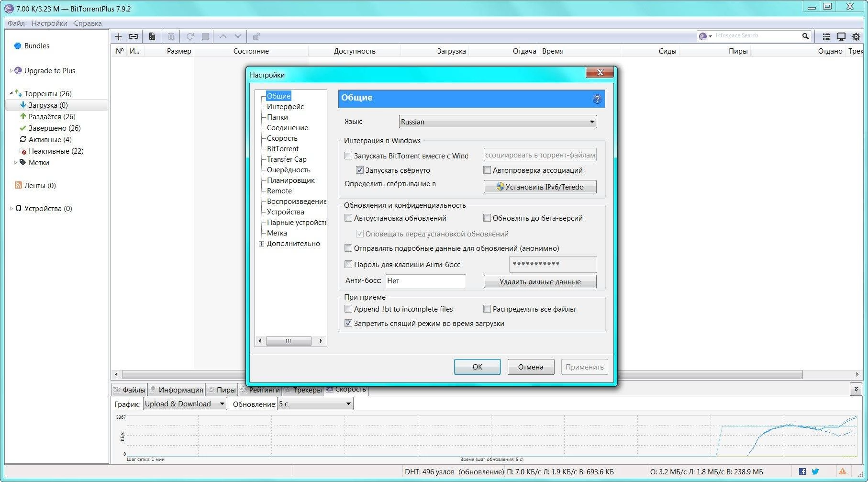Click the search magnifier icon
The height and width of the screenshot is (482, 868).
tap(805, 36)
